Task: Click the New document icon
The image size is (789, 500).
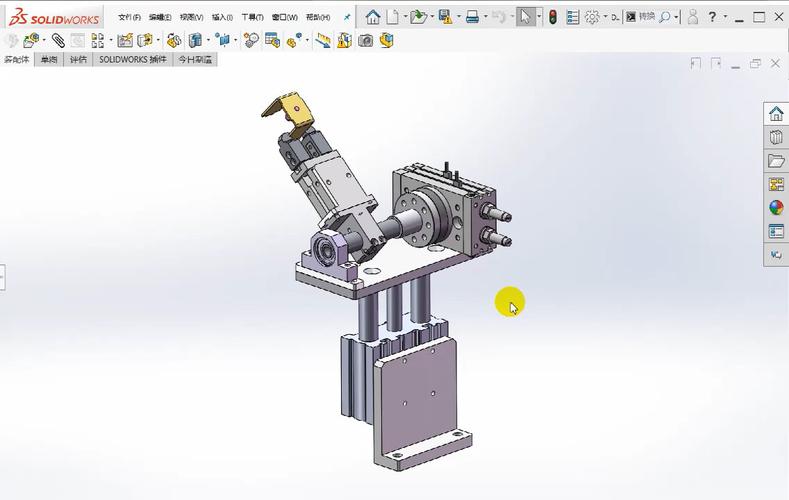Action: point(393,17)
